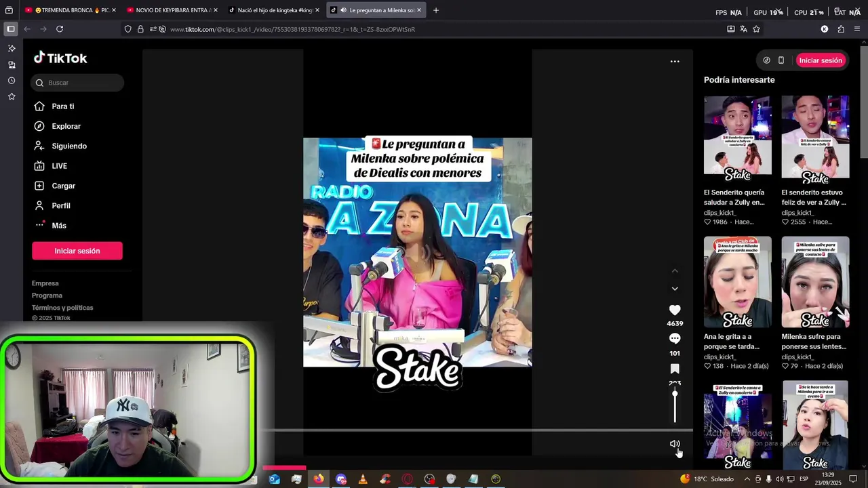Open sidebar history clock icon
868x488 pixels.
12,81
